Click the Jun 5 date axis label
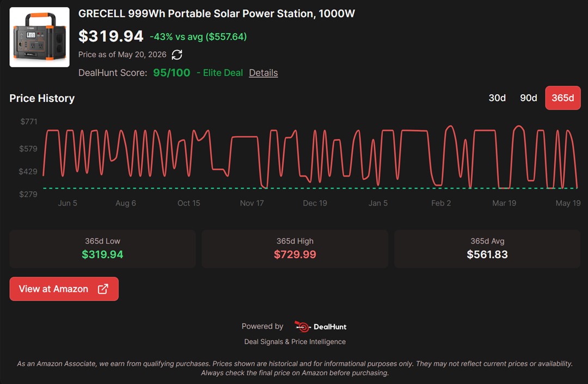Screen dimensions: 588x384 pos(68,203)
